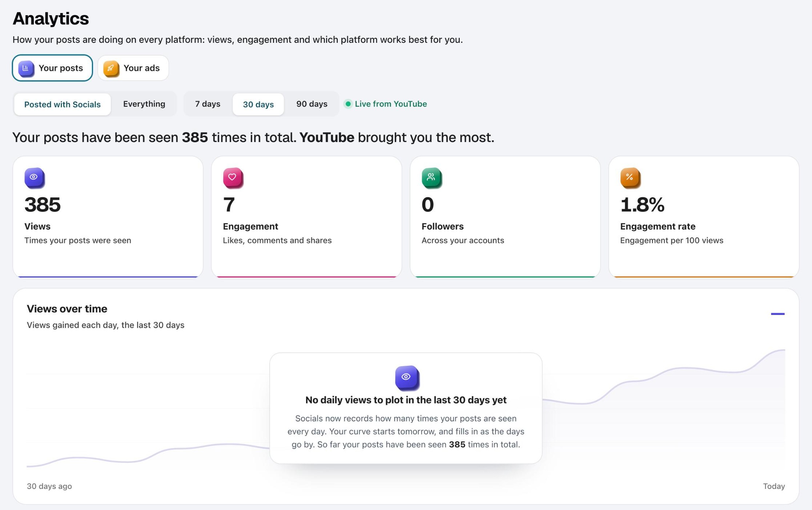Viewport: 812px width, 510px height.
Task: Click 'No daily views to plot' heading
Action: (406, 400)
